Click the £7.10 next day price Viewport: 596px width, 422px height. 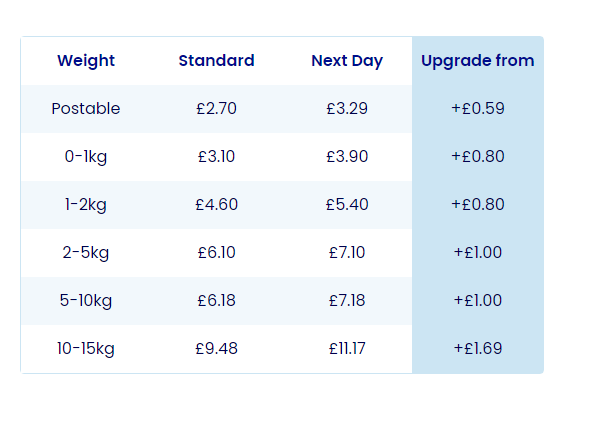click(x=347, y=252)
